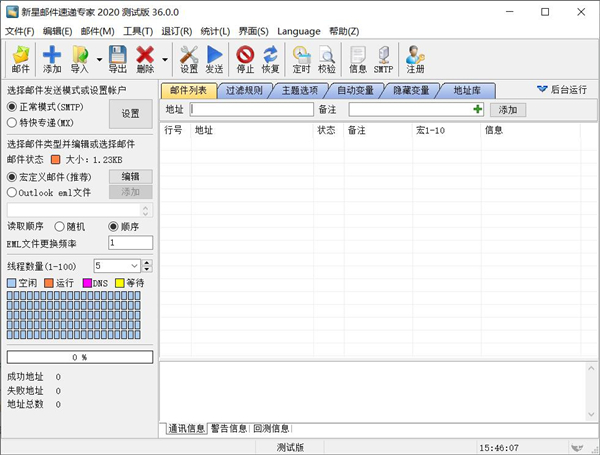This screenshot has height=455, width=600.
Task: Open the 线程数量 thread count dropdown
Action: pyautogui.click(x=133, y=266)
